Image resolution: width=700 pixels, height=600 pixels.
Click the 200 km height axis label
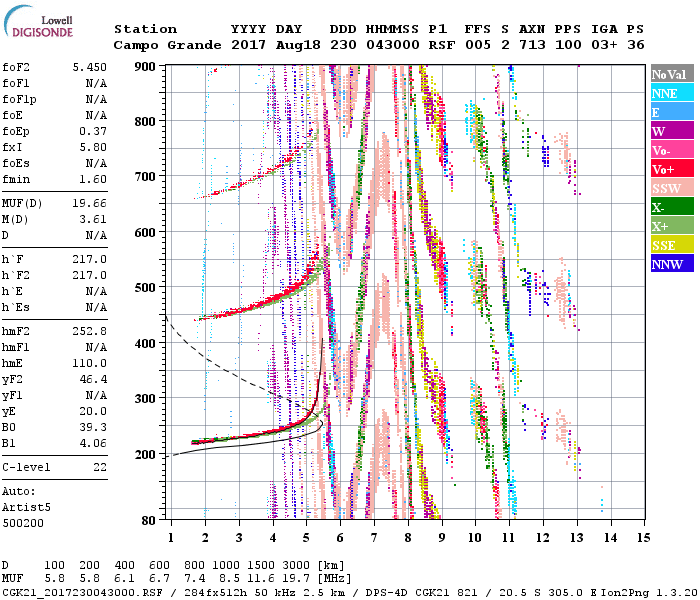pos(145,454)
